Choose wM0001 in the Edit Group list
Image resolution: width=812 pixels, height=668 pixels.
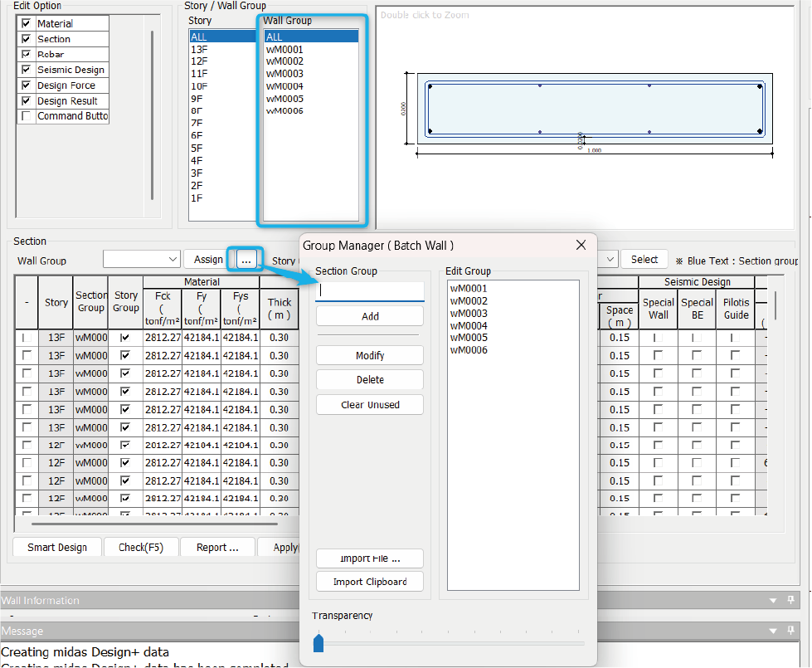point(469,289)
